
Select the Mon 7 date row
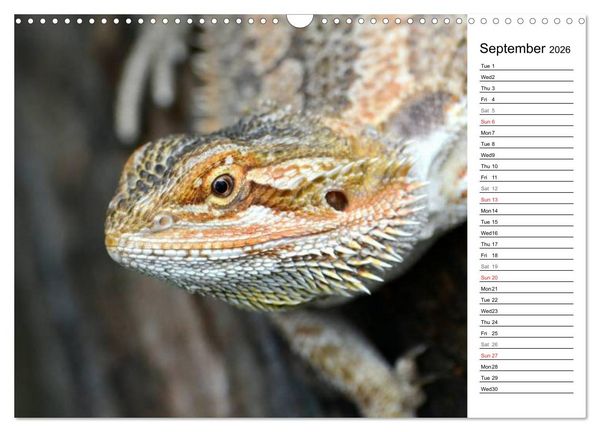coord(527,133)
